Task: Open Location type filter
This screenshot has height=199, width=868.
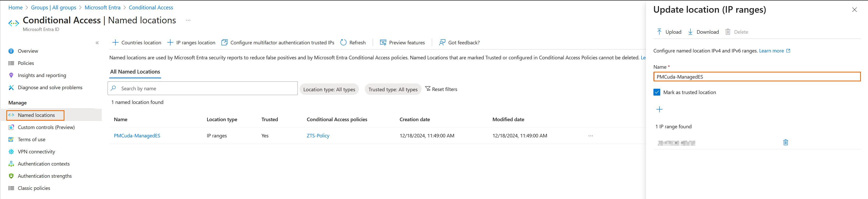Action: click(x=329, y=89)
